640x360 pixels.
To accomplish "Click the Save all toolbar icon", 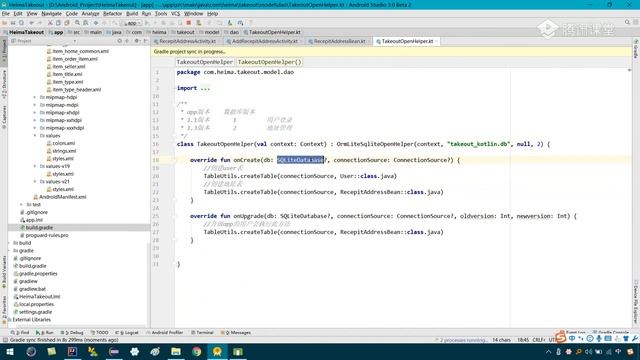I will [13, 23].
